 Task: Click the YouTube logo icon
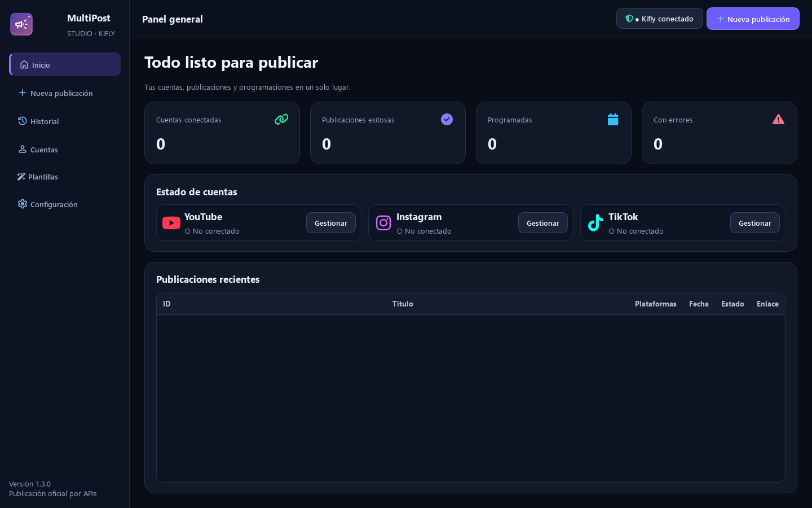click(x=171, y=223)
